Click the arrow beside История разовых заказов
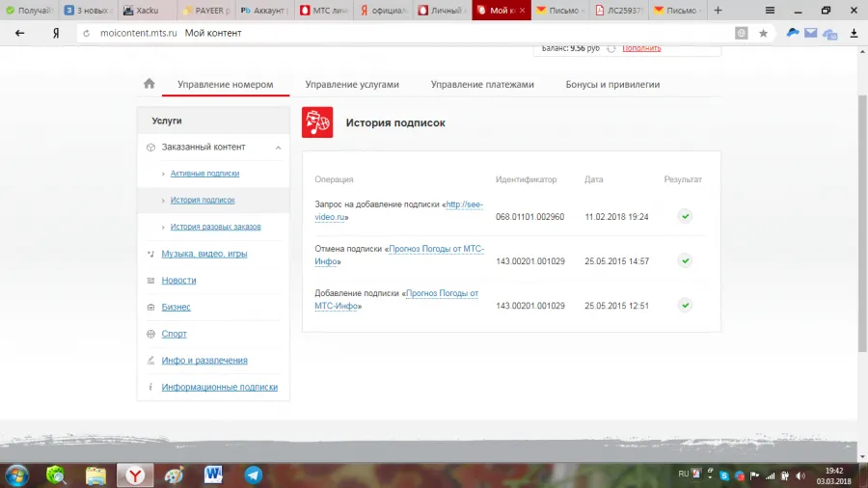The image size is (868, 488). coord(163,227)
